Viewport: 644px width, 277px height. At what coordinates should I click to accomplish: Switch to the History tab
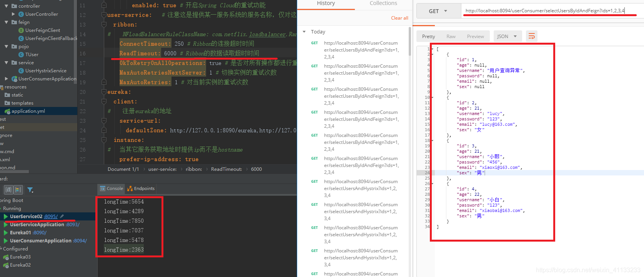[x=326, y=3]
